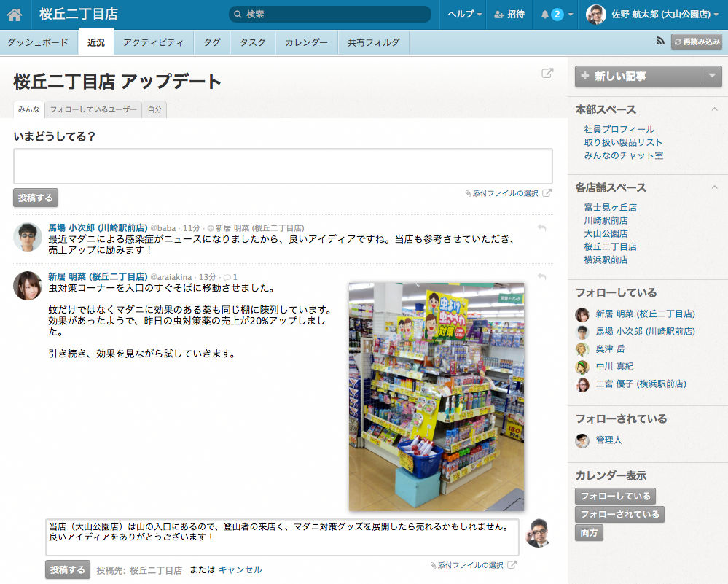Click the いまどうしてる status text box
The image size is (728, 584).
pyautogui.click(x=283, y=166)
